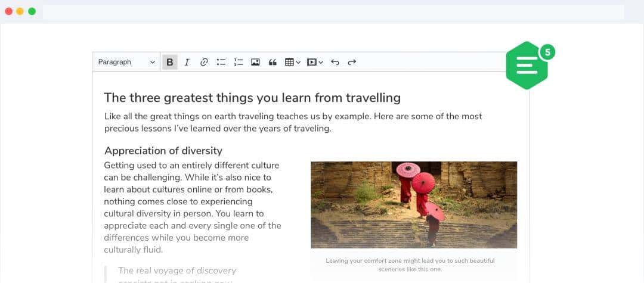
Task: Create a bulleted list
Action: [x=221, y=62]
